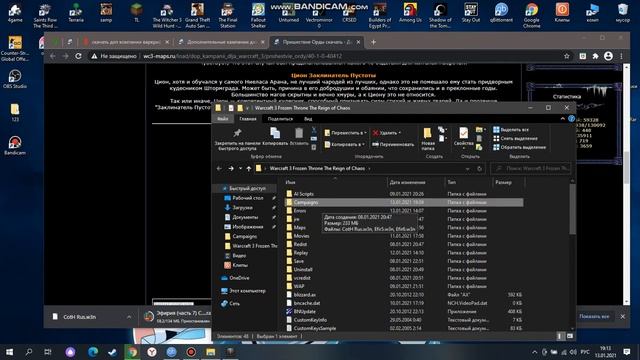Click the Chrome address bar URL

pos(242,56)
